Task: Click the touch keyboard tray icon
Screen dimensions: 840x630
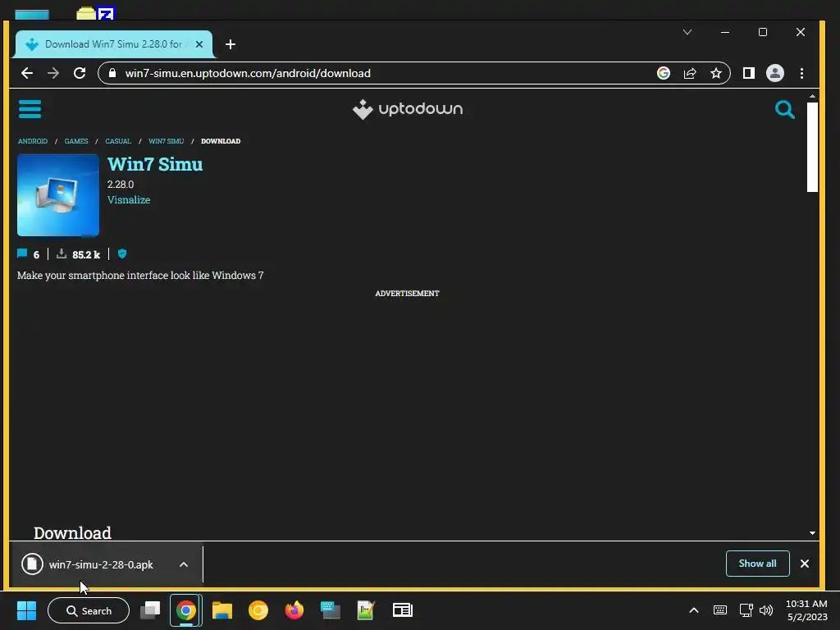Action: pyautogui.click(x=720, y=610)
